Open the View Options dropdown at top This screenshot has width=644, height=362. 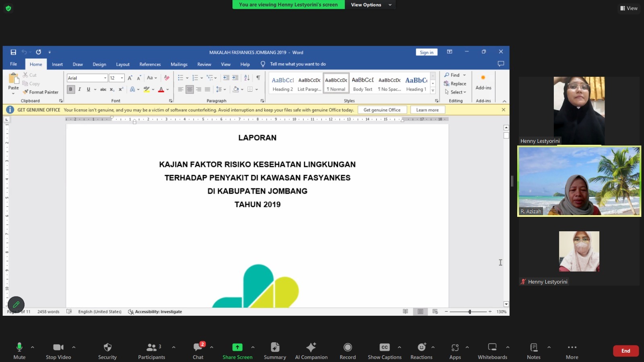[371, 4]
